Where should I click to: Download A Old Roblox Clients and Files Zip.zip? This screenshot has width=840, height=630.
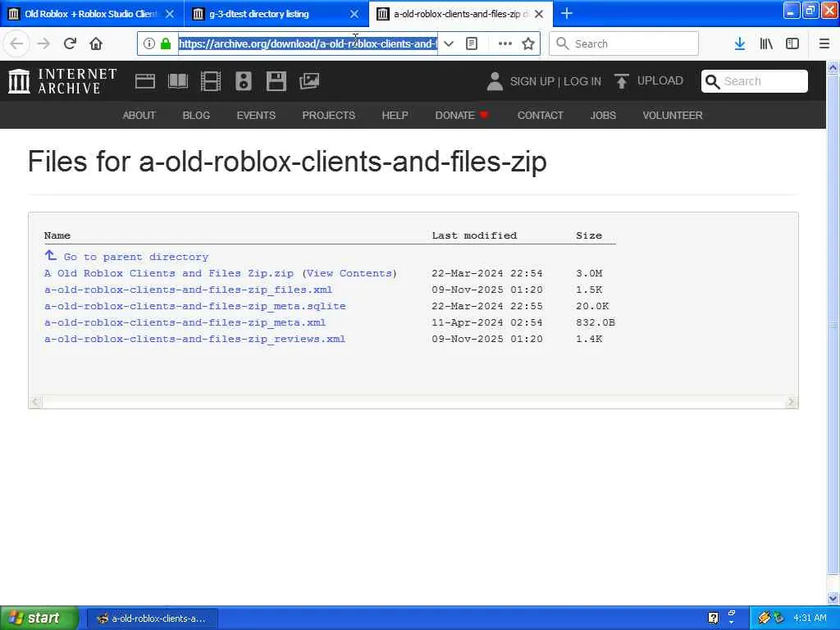[x=169, y=273]
